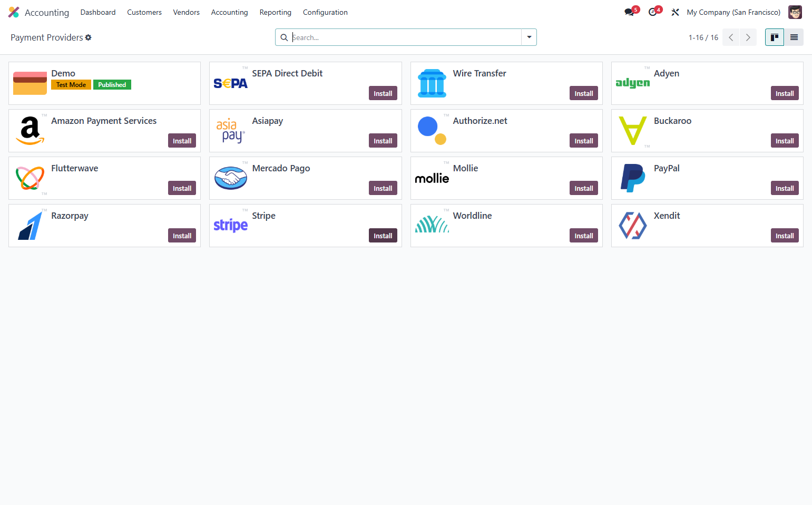Click the Demo provider card logo
The image size is (812, 505).
30,83
